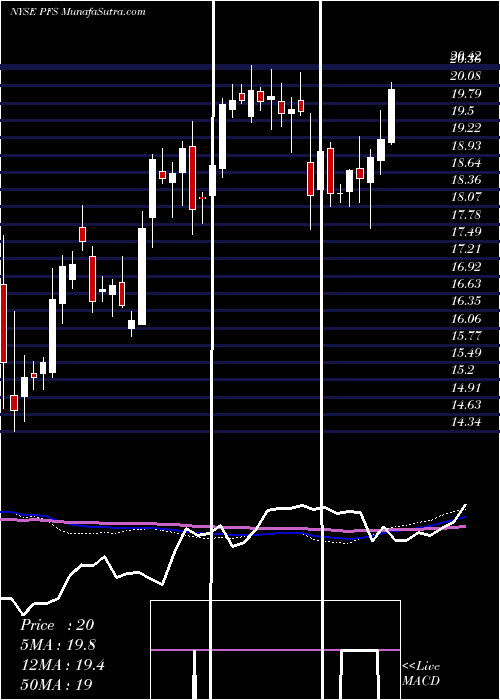Click the 20.08 price axis label
The image size is (500, 700).
466,76
